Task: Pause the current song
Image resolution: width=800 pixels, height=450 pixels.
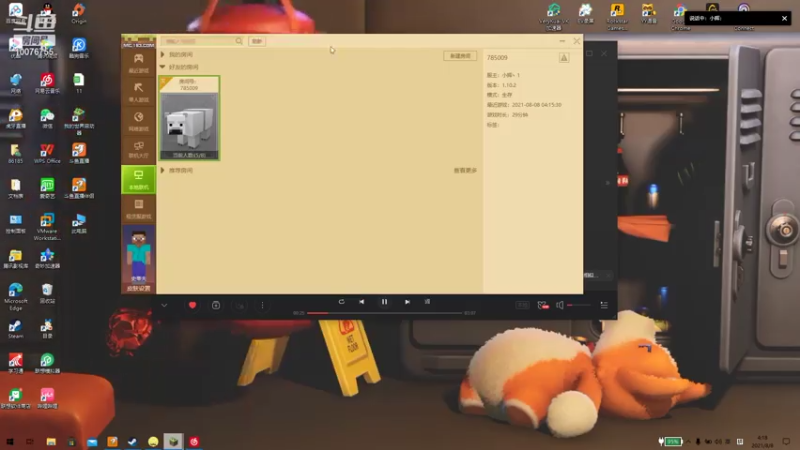Action: pyautogui.click(x=384, y=302)
